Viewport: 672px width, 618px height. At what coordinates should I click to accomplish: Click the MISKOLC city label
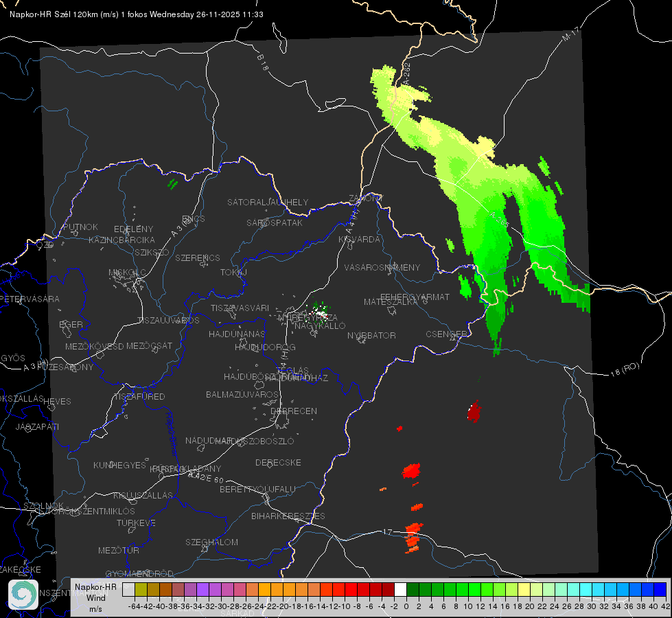(127, 273)
